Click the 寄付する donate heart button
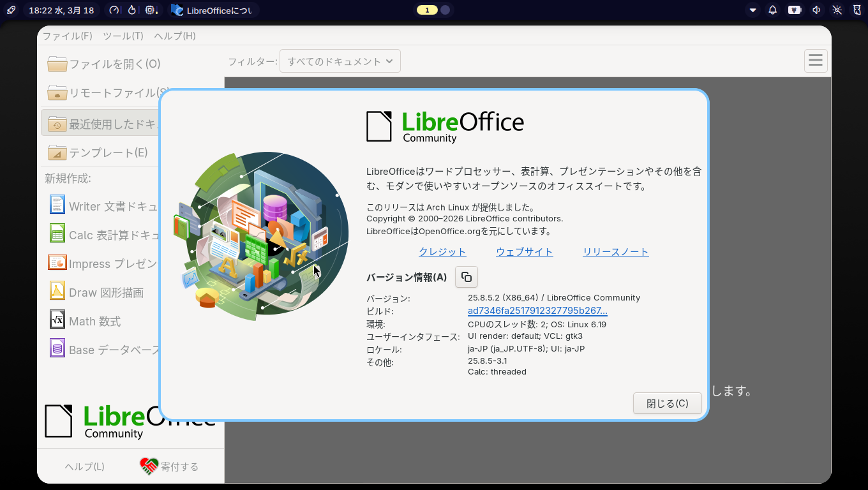The height and width of the screenshot is (490, 868). [x=169, y=466]
